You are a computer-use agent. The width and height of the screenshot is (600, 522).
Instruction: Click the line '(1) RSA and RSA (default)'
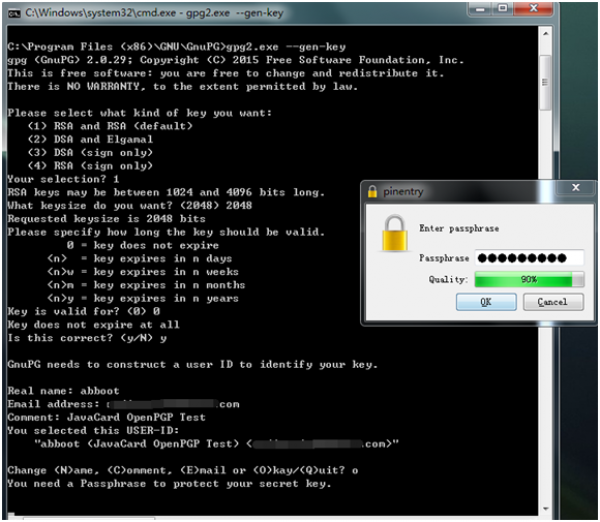[x=110, y=126]
